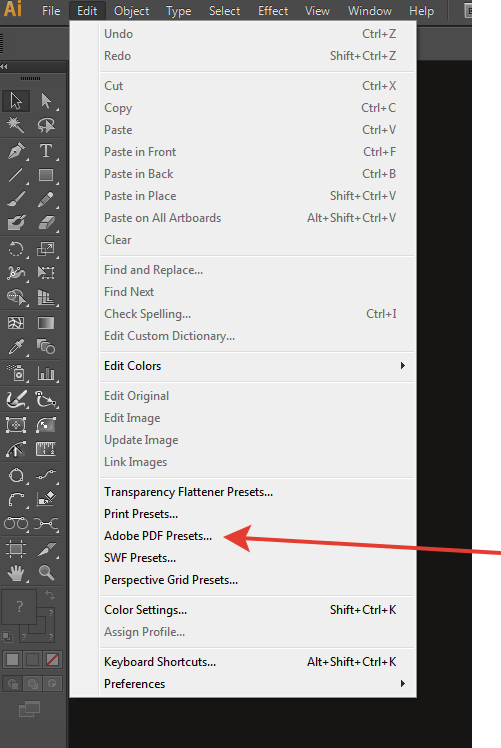This screenshot has width=501, height=748.
Task: Select the Selection tool black arrow
Action: 16,101
